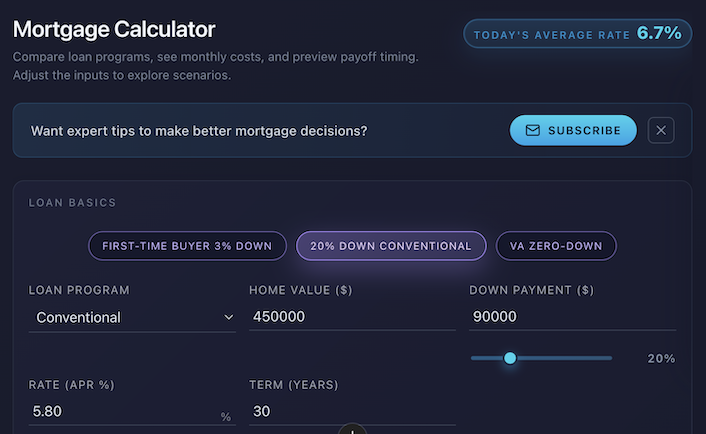Click into the Down Payment field
This screenshot has width=706, height=434.
click(572, 318)
